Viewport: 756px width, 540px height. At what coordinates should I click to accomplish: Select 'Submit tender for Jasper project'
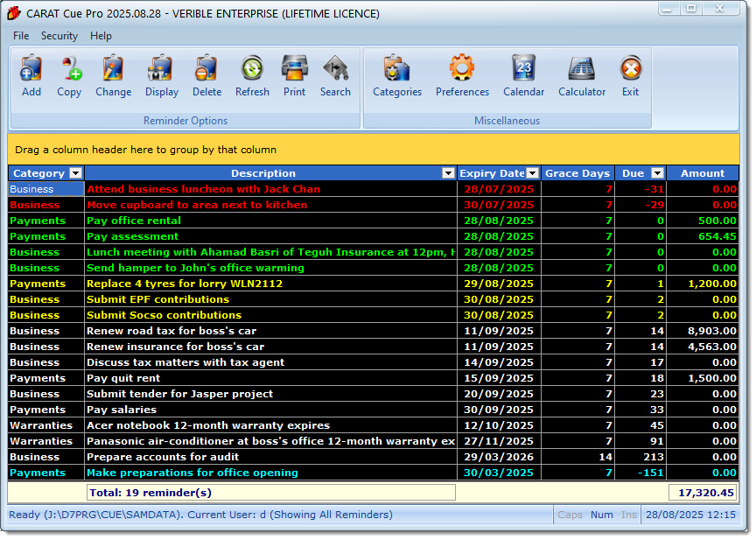pyautogui.click(x=373, y=394)
